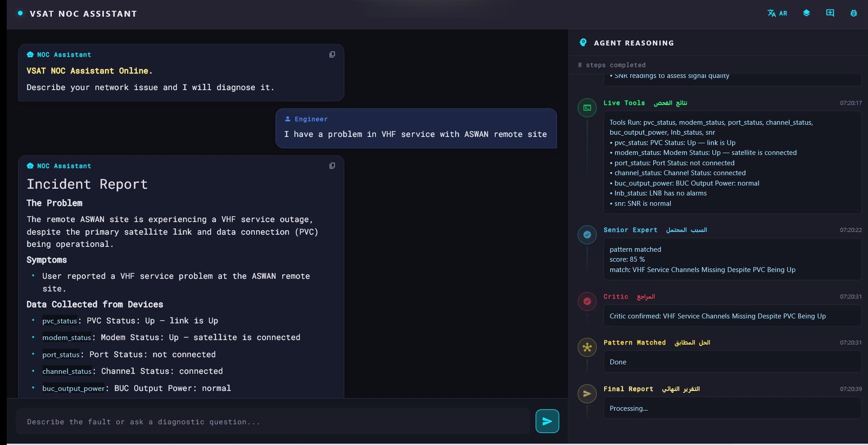The image size is (868, 445).
Task: Focus the fault description input field
Action: [273, 422]
